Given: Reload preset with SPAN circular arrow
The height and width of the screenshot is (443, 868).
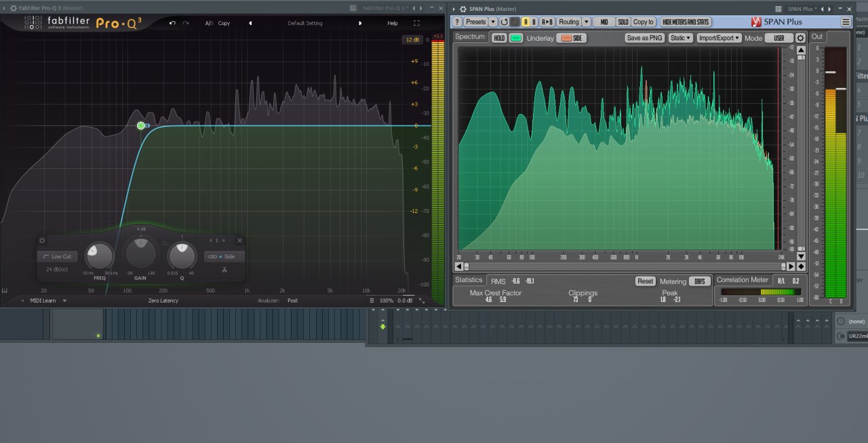Looking at the screenshot, I should click(x=504, y=22).
